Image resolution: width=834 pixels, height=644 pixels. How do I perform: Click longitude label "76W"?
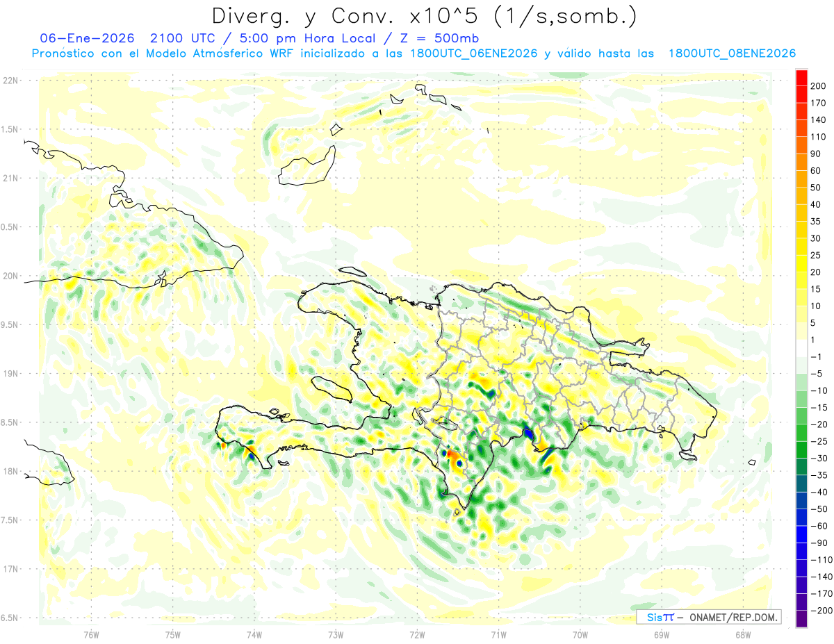pyautogui.click(x=91, y=635)
